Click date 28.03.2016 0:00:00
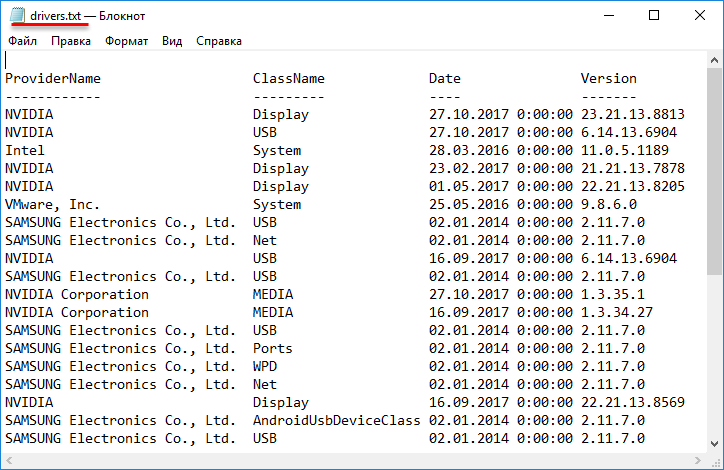 coord(501,150)
